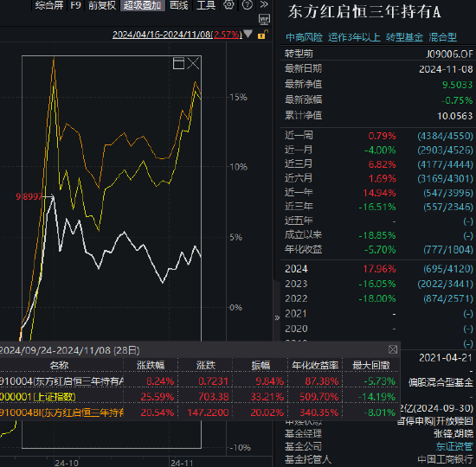Click the 混合型 tag
This screenshot has width=476, height=467.
tap(442, 37)
